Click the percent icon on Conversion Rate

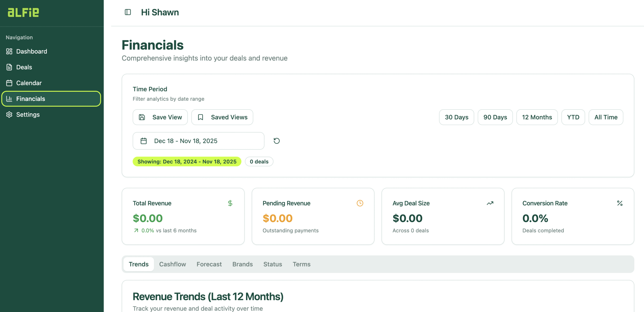pos(620,203)
